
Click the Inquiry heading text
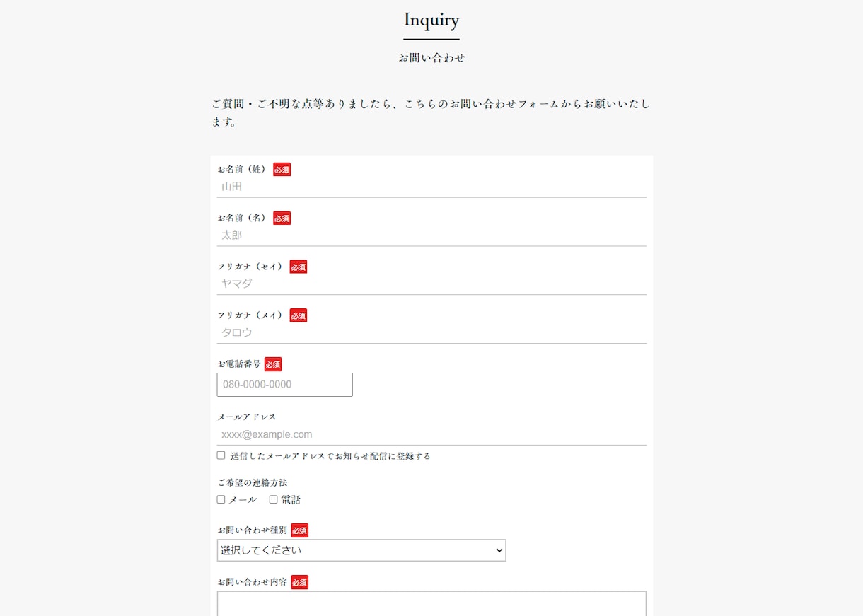coord(431,20)
